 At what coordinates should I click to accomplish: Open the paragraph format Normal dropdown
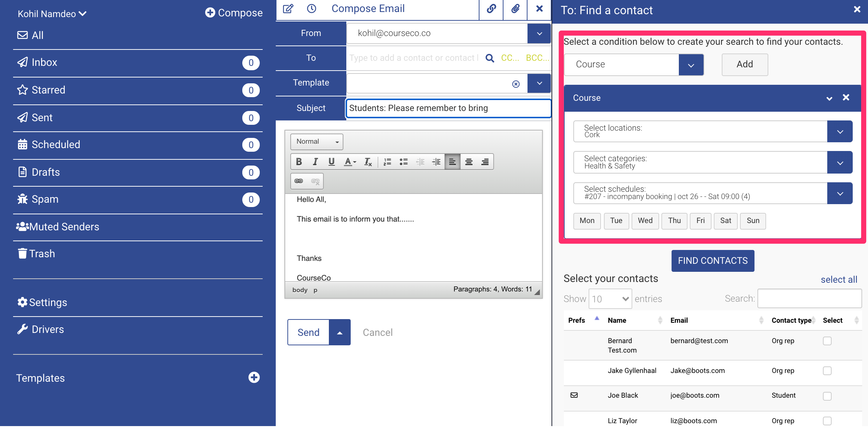tap(316, 142)
